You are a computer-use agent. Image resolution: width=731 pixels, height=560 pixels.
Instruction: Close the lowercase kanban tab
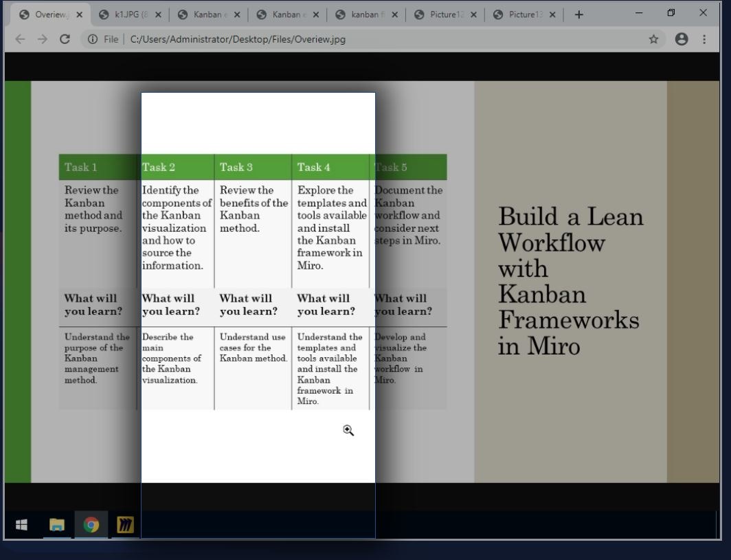click(x=394, y=14)
